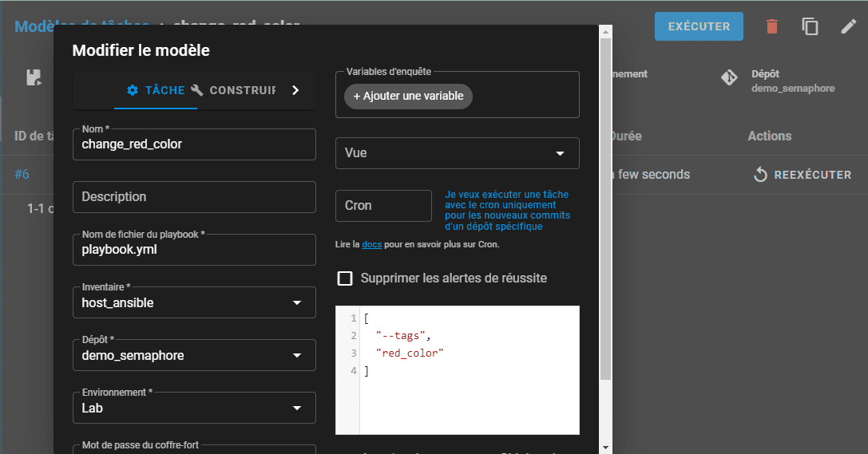Click inside the JSON arguments code editor
The height and width of the screenshot is (454, 868).
coord(458,370)
